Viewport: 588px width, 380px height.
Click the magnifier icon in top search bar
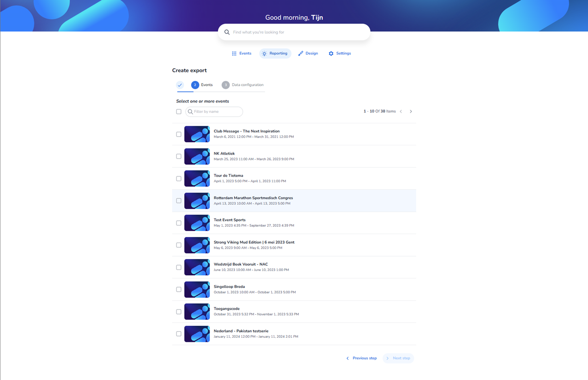tap(227, 32)
